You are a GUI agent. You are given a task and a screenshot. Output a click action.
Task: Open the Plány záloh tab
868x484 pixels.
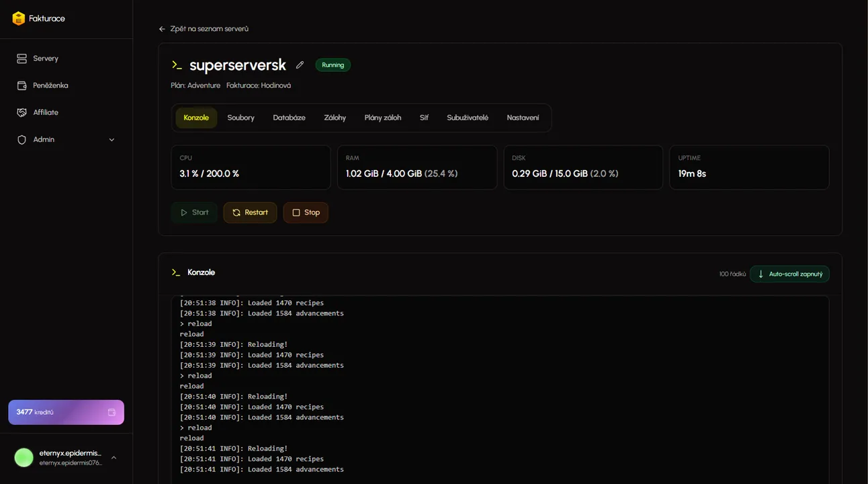[x=382, y=118]
